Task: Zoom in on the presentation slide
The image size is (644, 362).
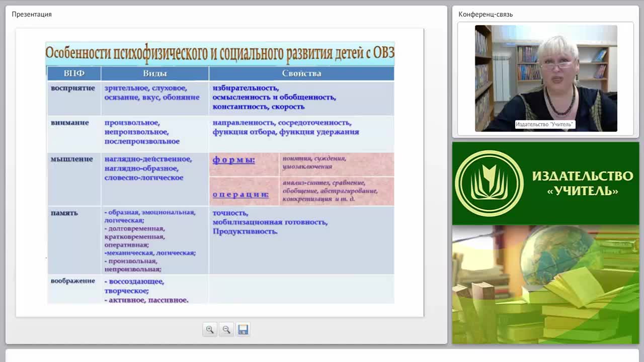Action: pyautogui.click(x=210, y=329)
